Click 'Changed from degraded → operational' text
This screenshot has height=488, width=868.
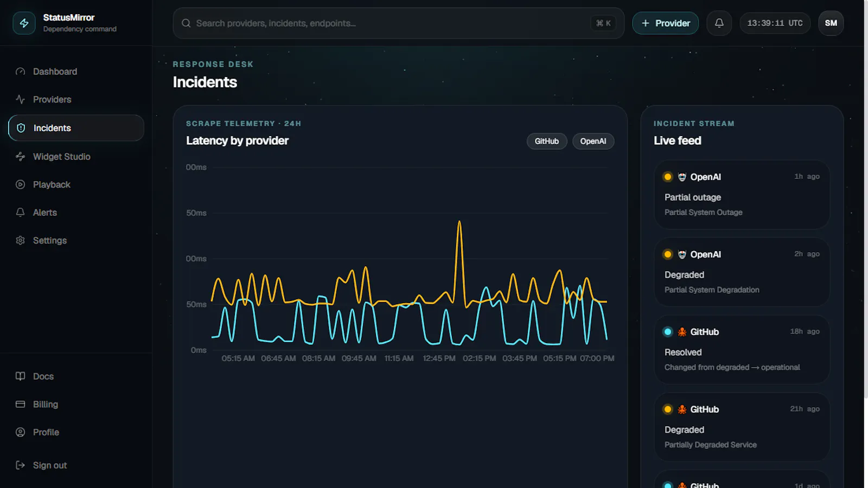click(732, 368)
